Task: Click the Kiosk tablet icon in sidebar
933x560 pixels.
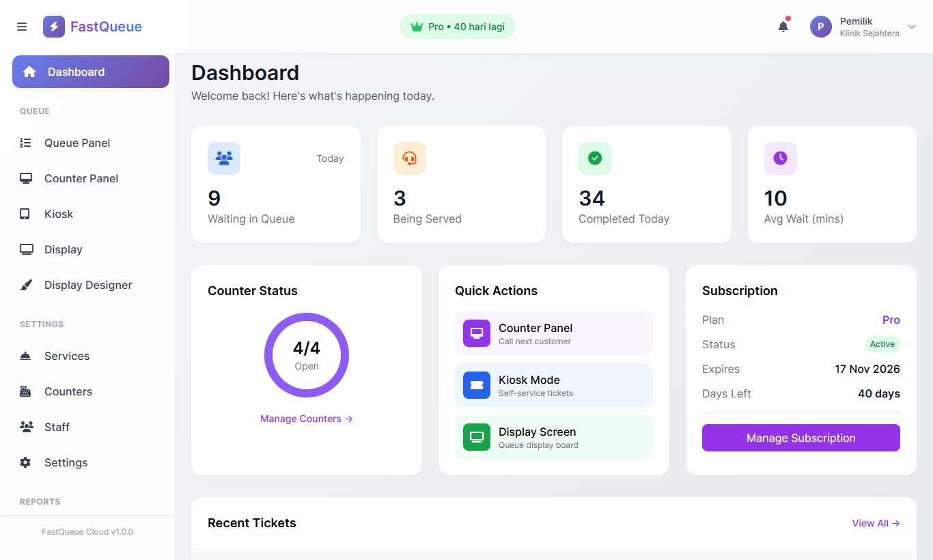Action: click(x=25, y=214)
